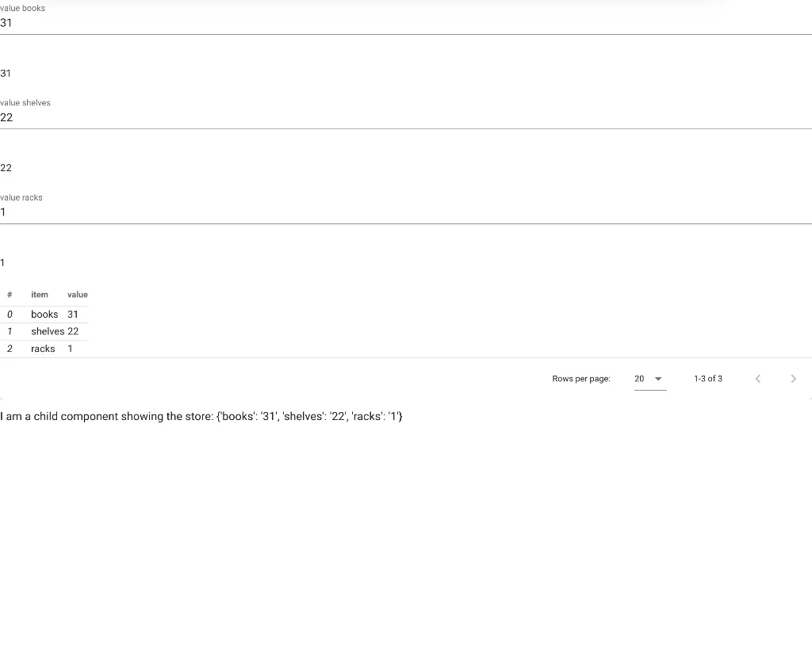
Task: Select the shelves cell in table
Action: (48, 331)
